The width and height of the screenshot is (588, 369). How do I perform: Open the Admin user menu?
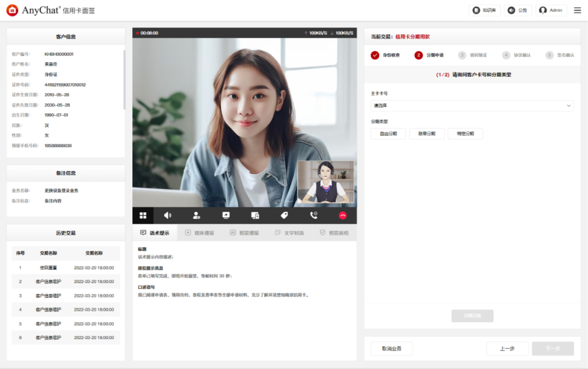(x=551, y=10)
